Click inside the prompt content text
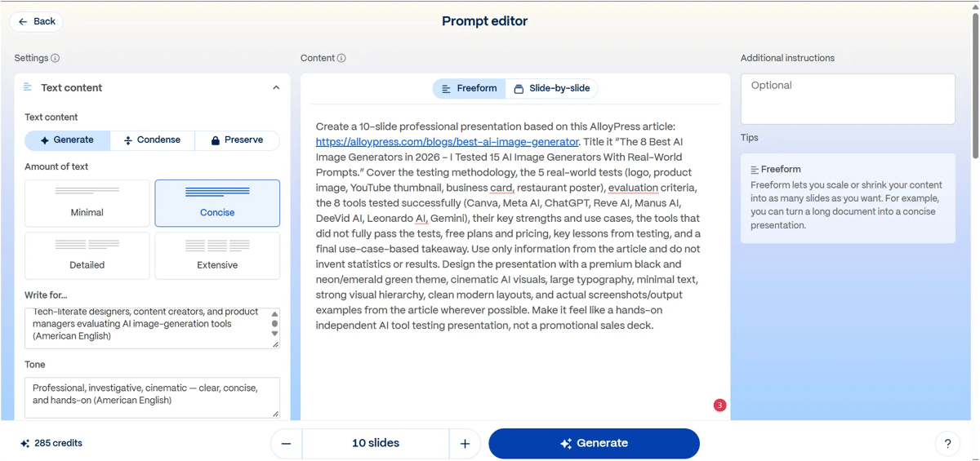This screenshot has height=461, width=980. [x=509, y=226]
